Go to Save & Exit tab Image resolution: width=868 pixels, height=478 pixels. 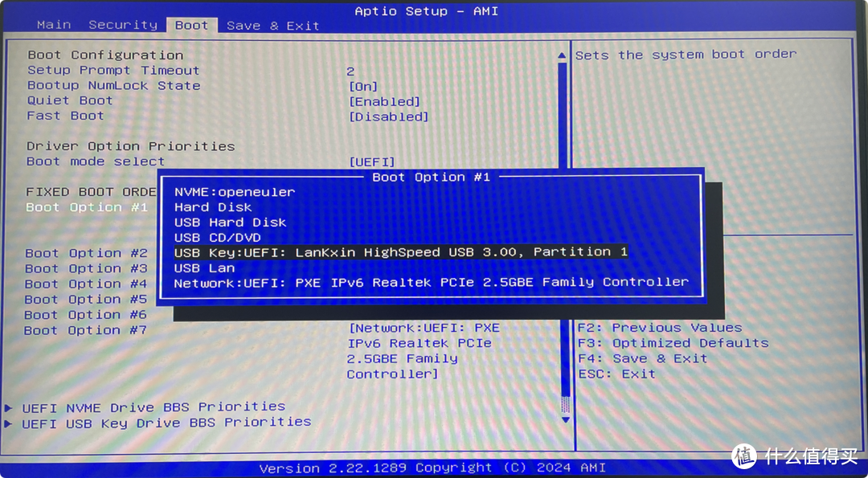[x=273, y=26]
